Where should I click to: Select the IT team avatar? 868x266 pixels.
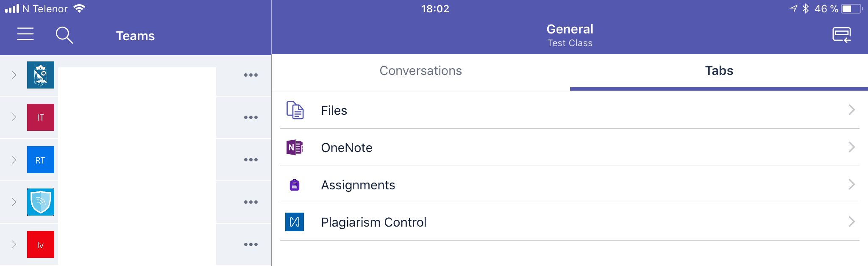pos(41,117)
